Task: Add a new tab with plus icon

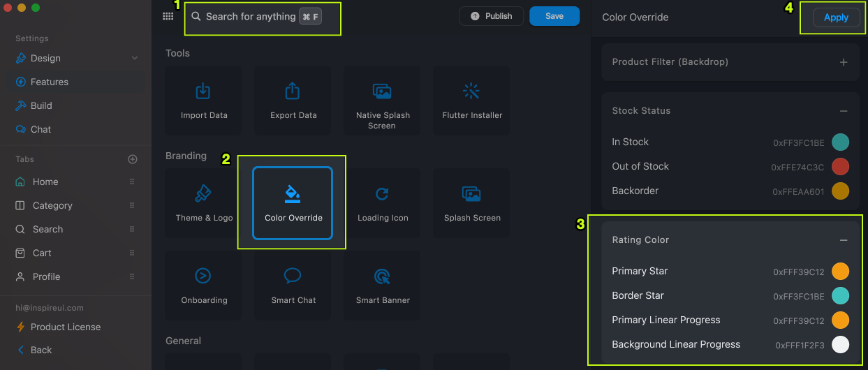Action: click(133, 159)
